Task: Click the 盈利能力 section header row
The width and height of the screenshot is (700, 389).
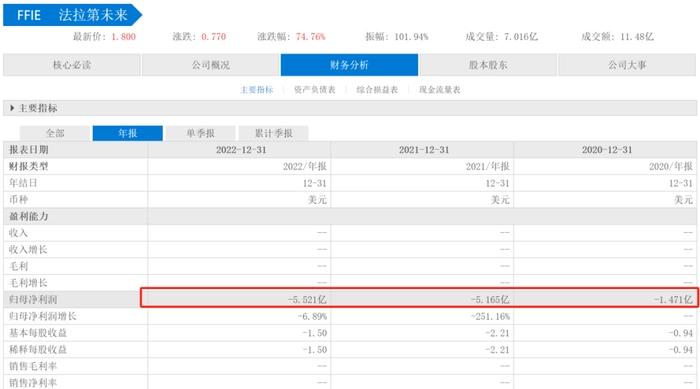Action: pyautogui.click(x=350, y=216)
